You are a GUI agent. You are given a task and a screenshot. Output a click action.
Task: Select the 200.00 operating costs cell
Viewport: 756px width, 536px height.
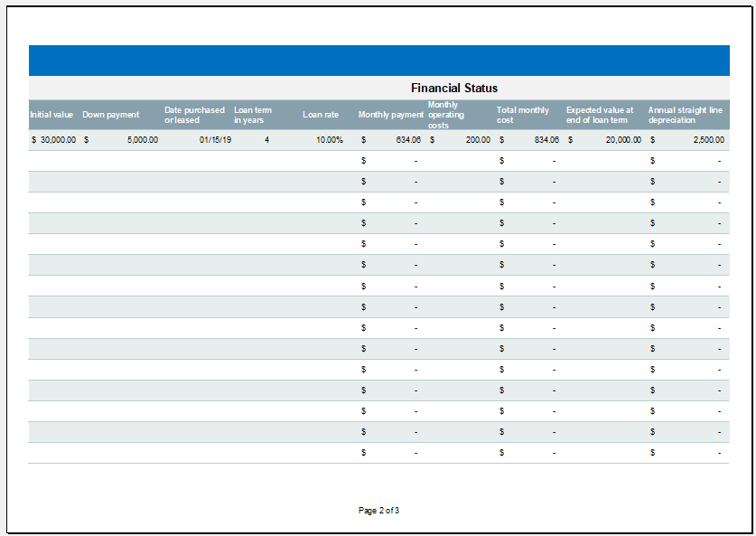(x=460, y=140)
